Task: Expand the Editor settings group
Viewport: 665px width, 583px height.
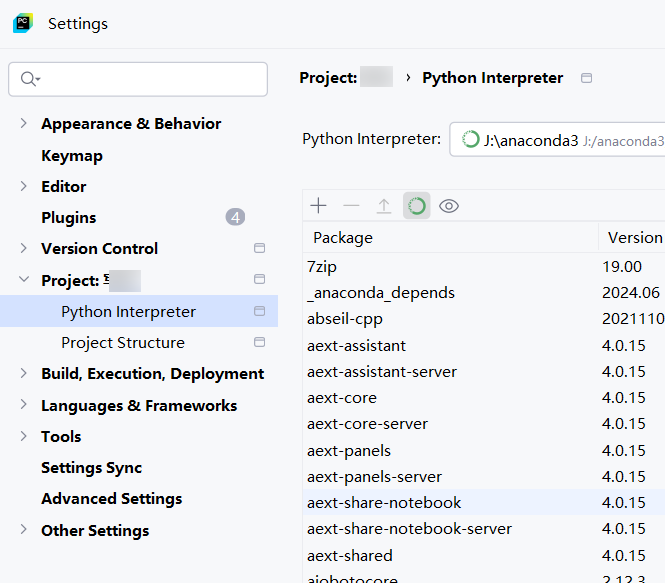Action: (x=24, y=186)
